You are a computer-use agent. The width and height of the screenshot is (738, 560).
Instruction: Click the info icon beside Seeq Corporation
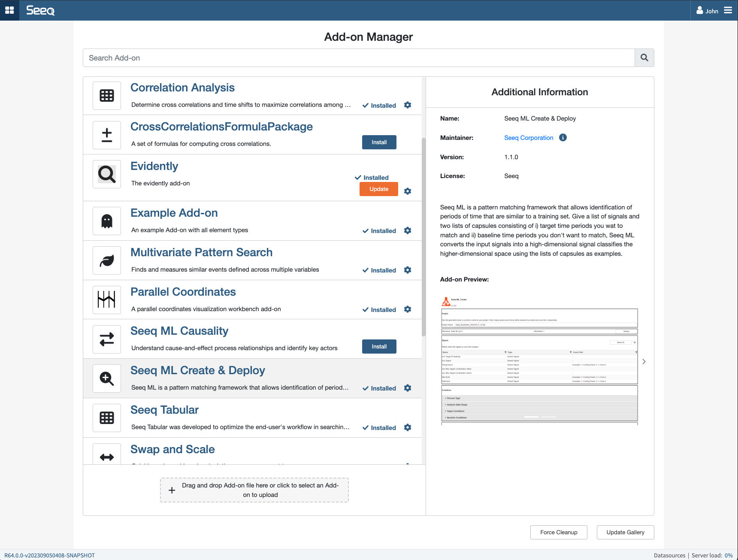[563, 138]
